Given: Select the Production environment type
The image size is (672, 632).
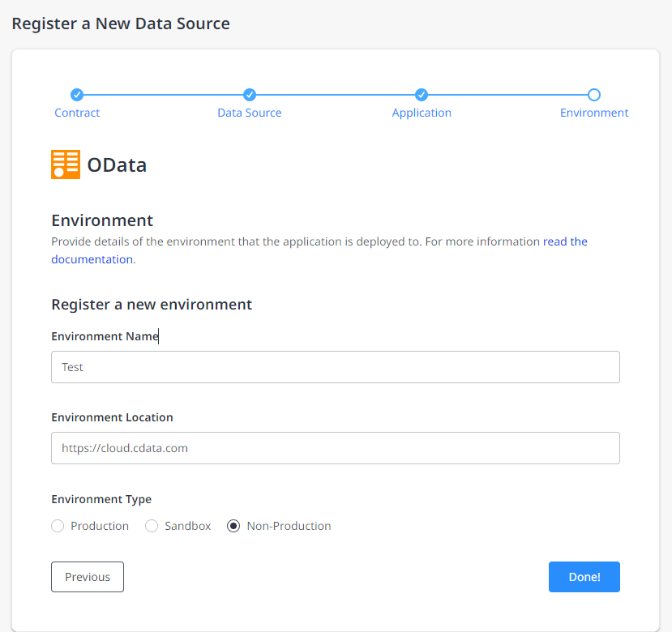Looking at the screenshot, I should click(58, 526).
